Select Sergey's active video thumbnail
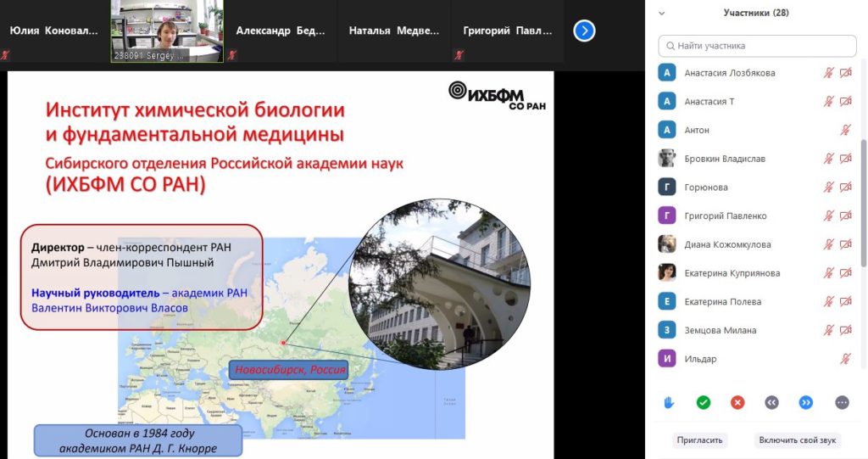The width and height of the screenshot is (868, 459). pos(167,31)
